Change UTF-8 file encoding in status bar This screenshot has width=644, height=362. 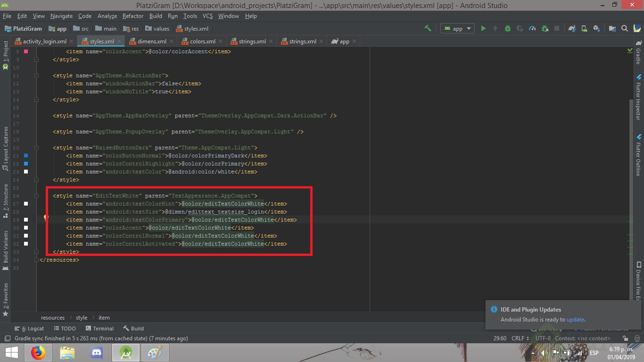pyautogui.click(x=543, y=338)
